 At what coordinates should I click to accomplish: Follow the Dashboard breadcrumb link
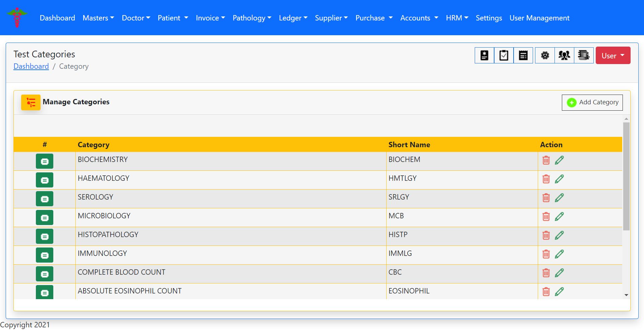coord(31,66)
